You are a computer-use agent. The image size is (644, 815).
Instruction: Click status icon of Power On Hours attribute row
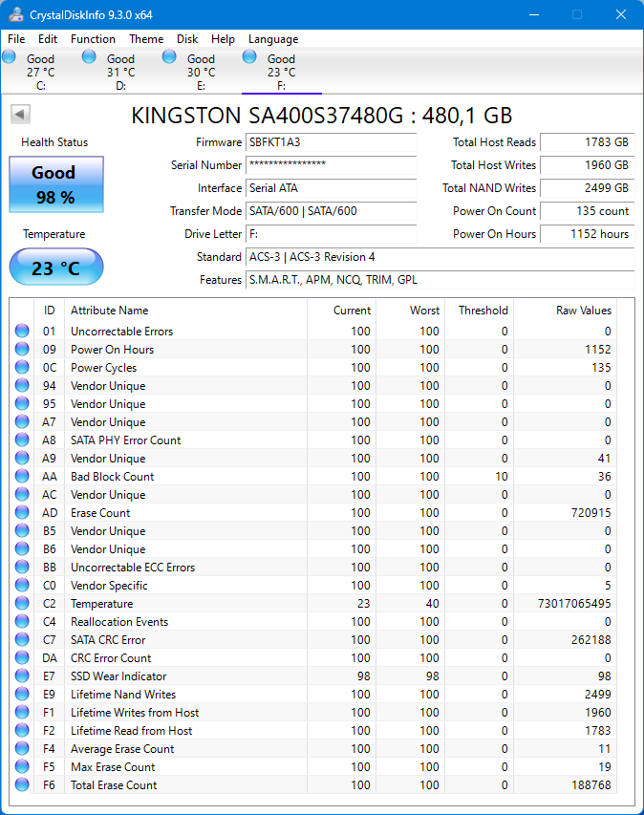pyautogui.click(x=22, y=350)
